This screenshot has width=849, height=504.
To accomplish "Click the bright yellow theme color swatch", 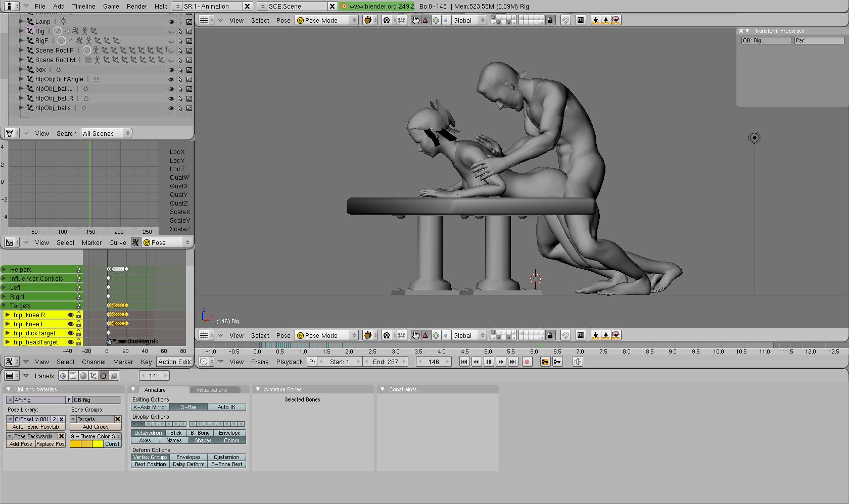I will [x=98, y=444].
